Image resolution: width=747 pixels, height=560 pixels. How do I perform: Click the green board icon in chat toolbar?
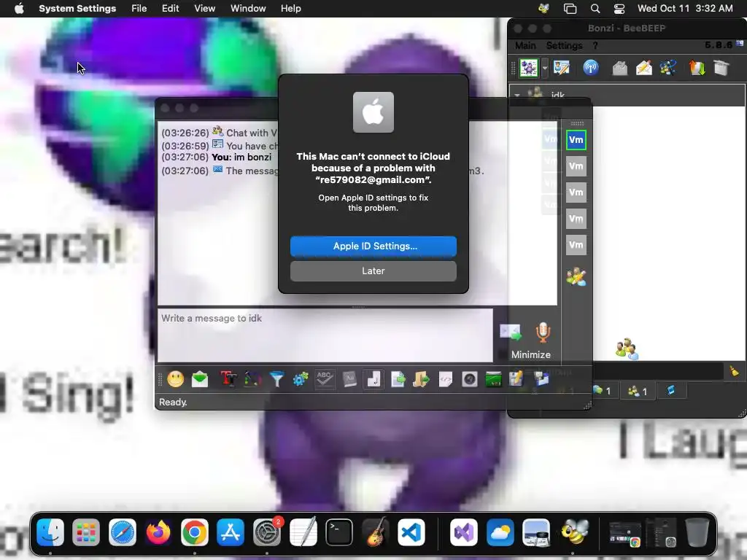(x=493, y=379)
